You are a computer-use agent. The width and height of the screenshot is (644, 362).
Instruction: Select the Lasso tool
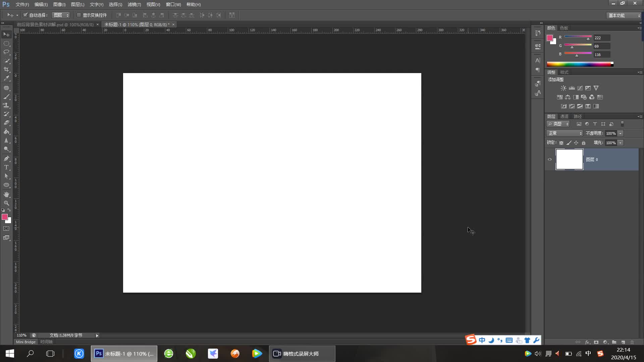[6, 52]
